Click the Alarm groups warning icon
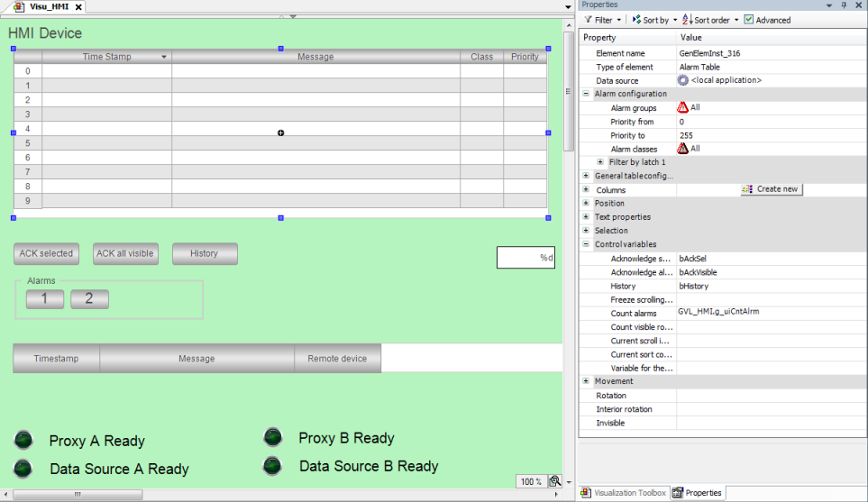The image size is (868, 502). pos(683,107)
